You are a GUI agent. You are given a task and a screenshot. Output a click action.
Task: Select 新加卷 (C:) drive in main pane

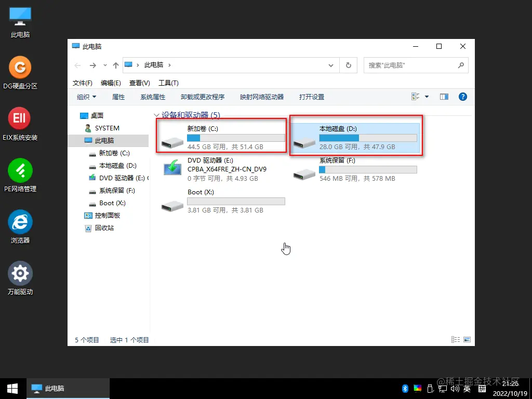click(x=222, y=137)
